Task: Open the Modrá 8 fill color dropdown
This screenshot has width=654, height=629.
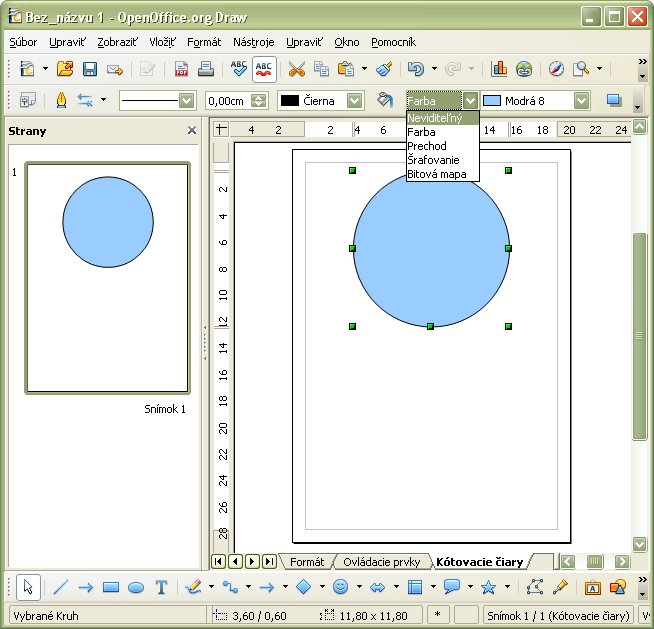Action: 581,101
